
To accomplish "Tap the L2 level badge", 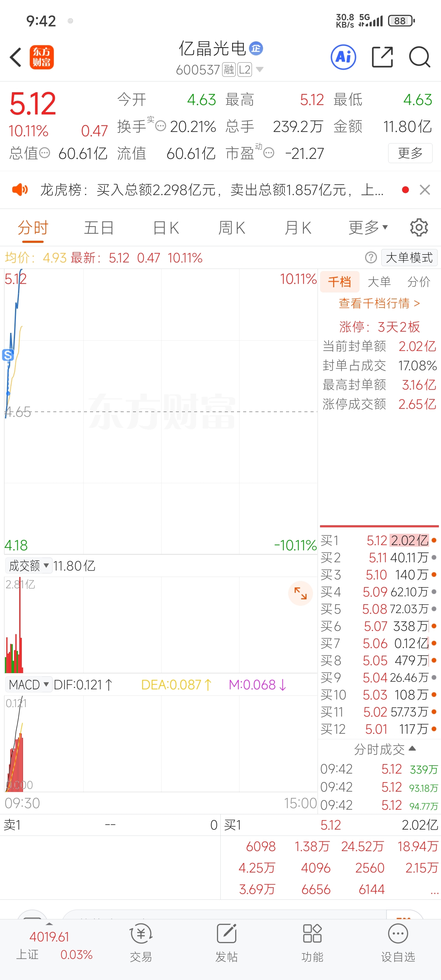I will 245,70.
